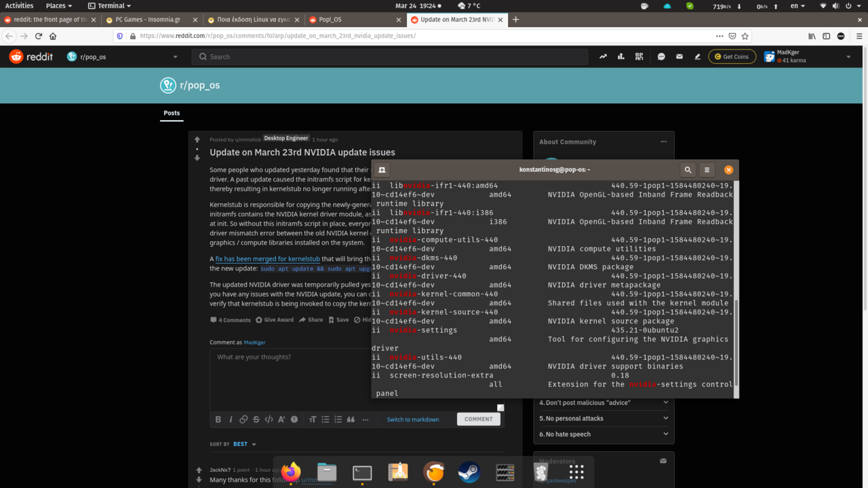The width and height of the screenshot is (868, 488).
Task: Toggle strikethrough in comment editor
Action: [256, 420]
